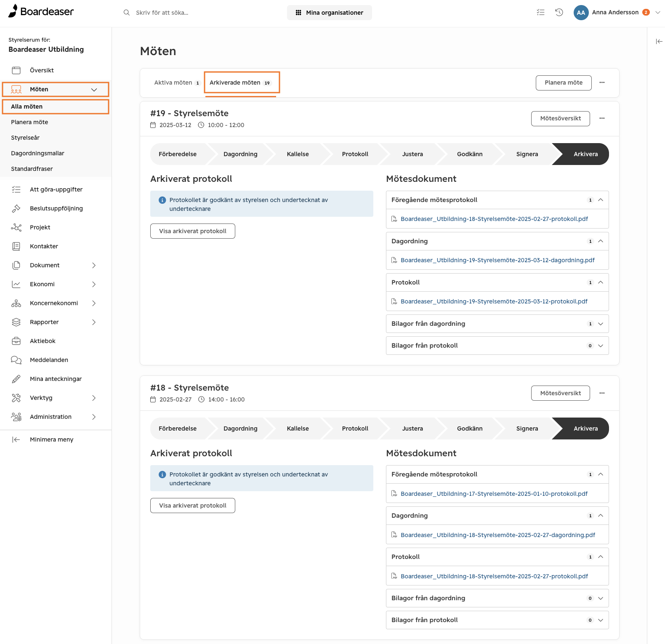Click the Planera möte button
Image resolution: width=665 pixels, height=644 pixels.
(x=564, y=83)
